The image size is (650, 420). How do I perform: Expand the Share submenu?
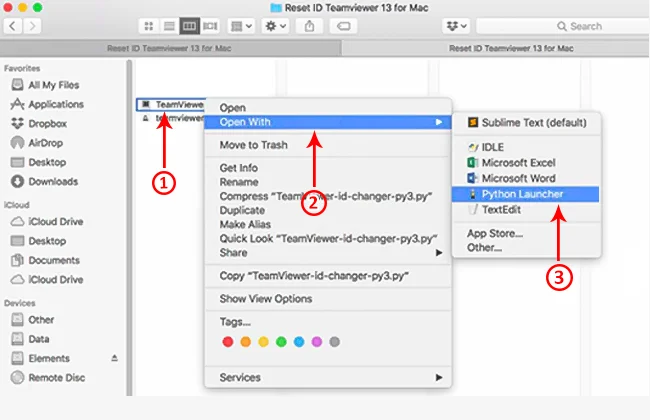327,253
